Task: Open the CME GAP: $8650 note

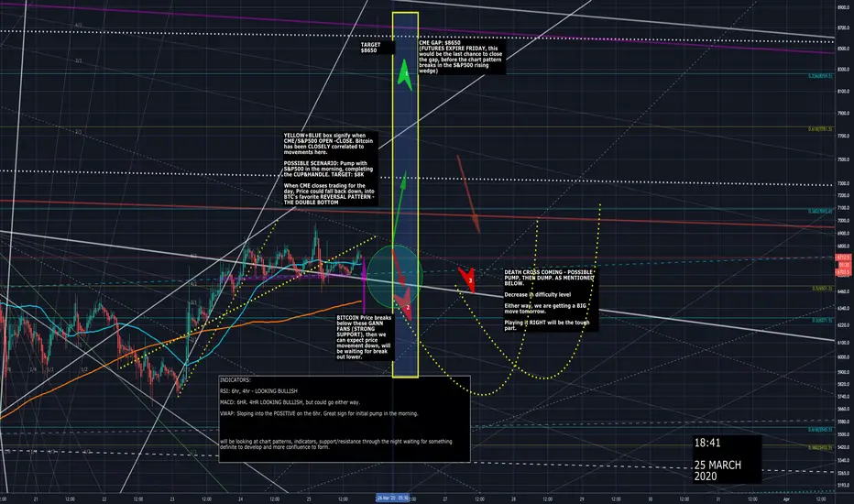Action: point(462,57)
